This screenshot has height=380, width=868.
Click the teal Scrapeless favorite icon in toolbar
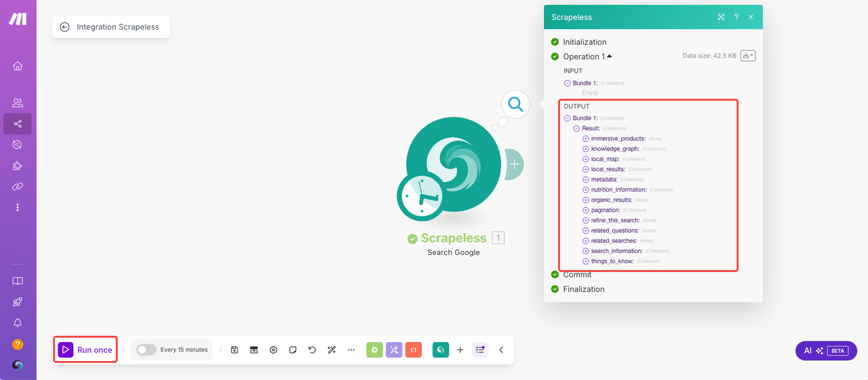(x=441, y=349)
